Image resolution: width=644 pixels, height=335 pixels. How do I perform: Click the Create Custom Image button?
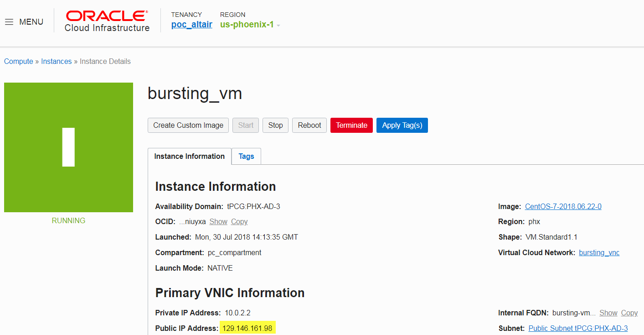tap(188, 125)
